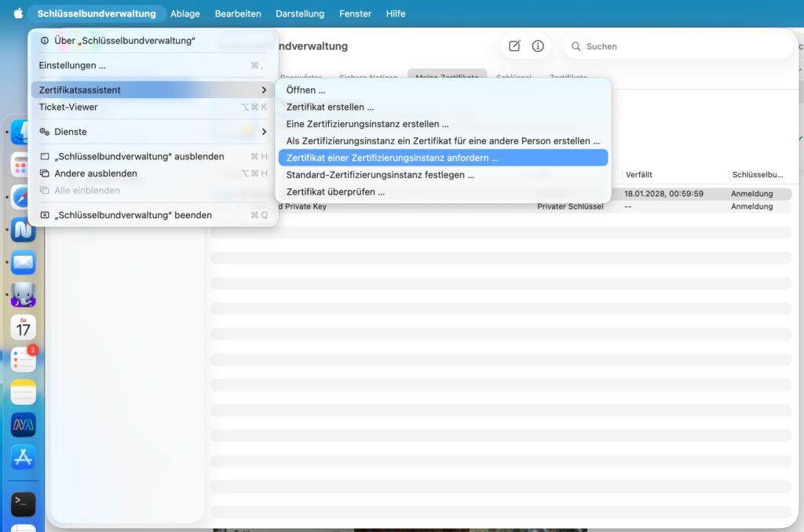Expand the Zertifikatsassistent submenu
The height and width of the screenshot is (532, 804).
153,90
